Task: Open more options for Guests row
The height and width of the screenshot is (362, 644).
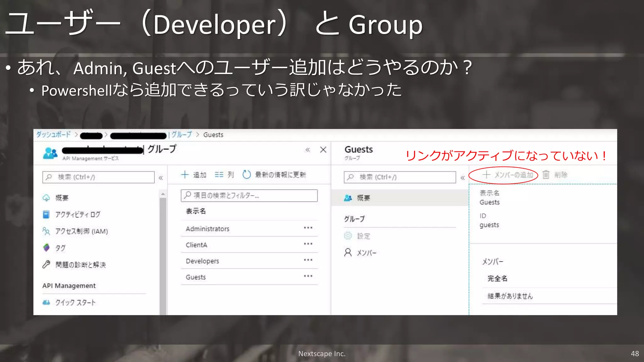Action: pyautogui.click(x=308, y=276)
